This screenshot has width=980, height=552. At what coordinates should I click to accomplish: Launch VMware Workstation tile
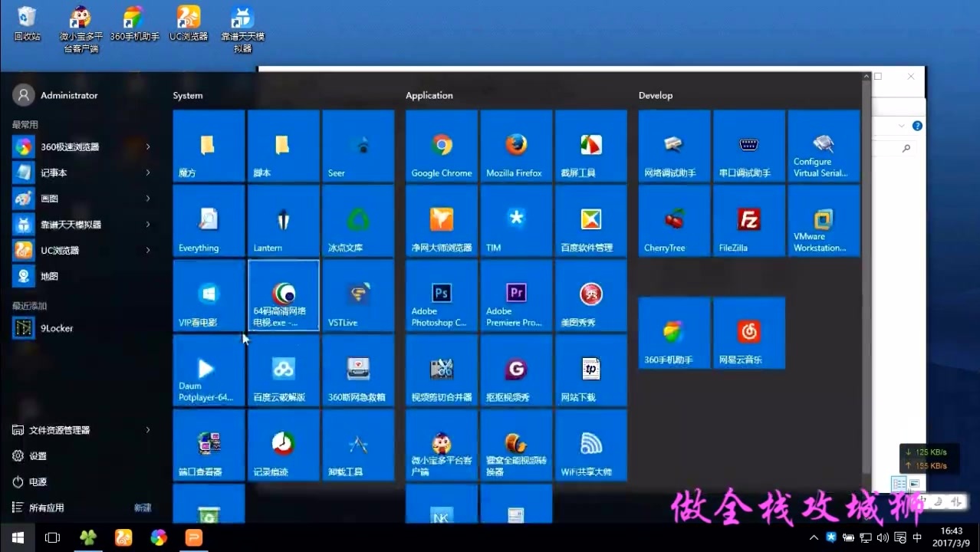[x=824, y=221]
